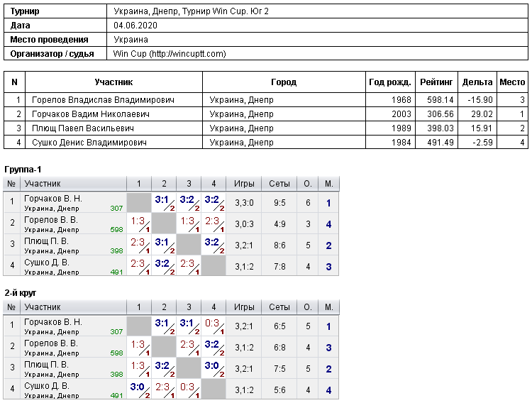
Task: Click 'Сеты' header in 2-й круг table
Action: pos(279,307)
